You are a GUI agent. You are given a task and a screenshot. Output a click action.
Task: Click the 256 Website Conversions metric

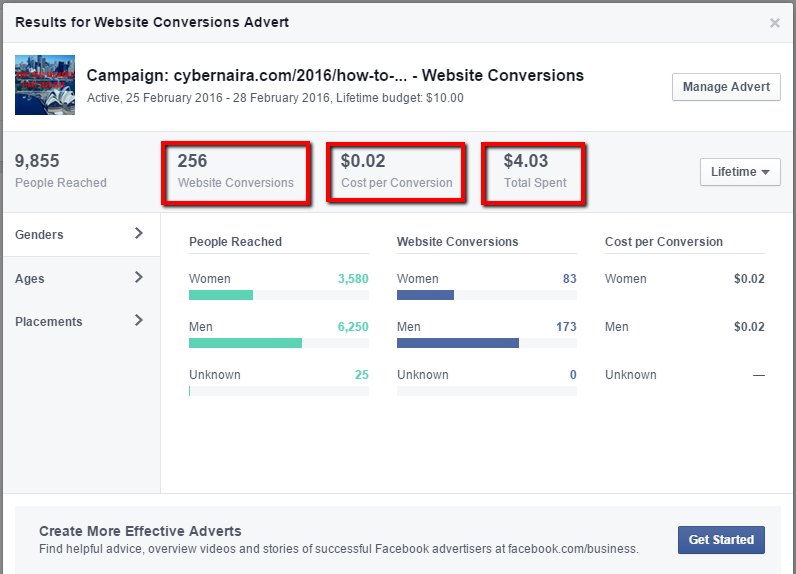tap(236, 171)
